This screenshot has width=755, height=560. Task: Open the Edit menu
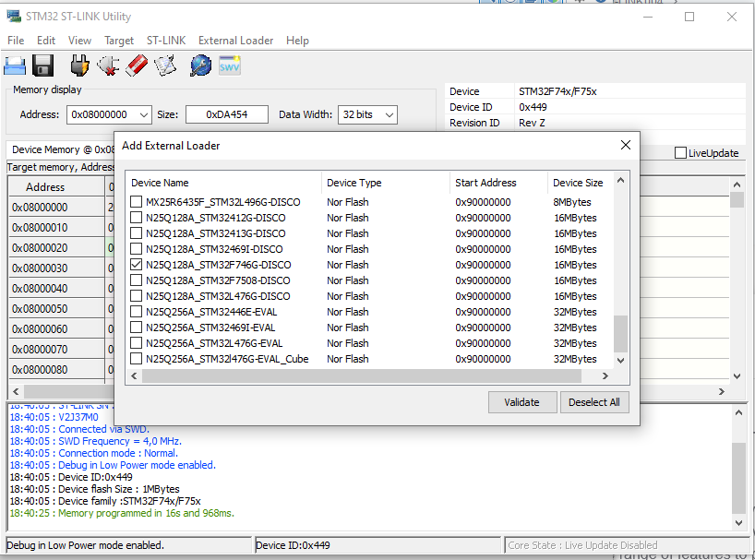[x=46, y=41]
